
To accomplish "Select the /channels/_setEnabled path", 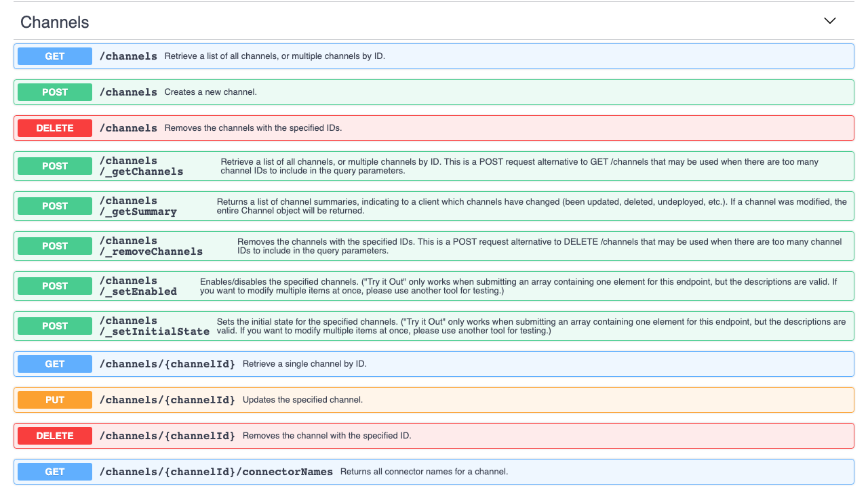I will click(x=138, y=286).
